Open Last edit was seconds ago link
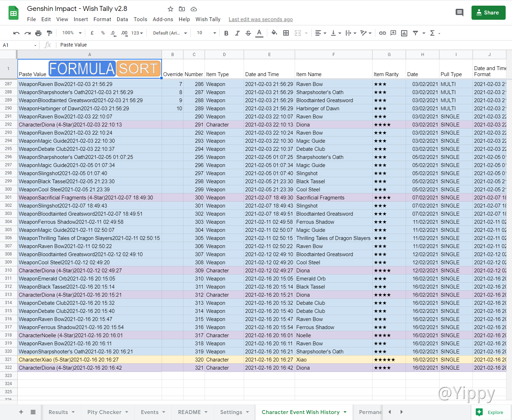 coord(261,19)
